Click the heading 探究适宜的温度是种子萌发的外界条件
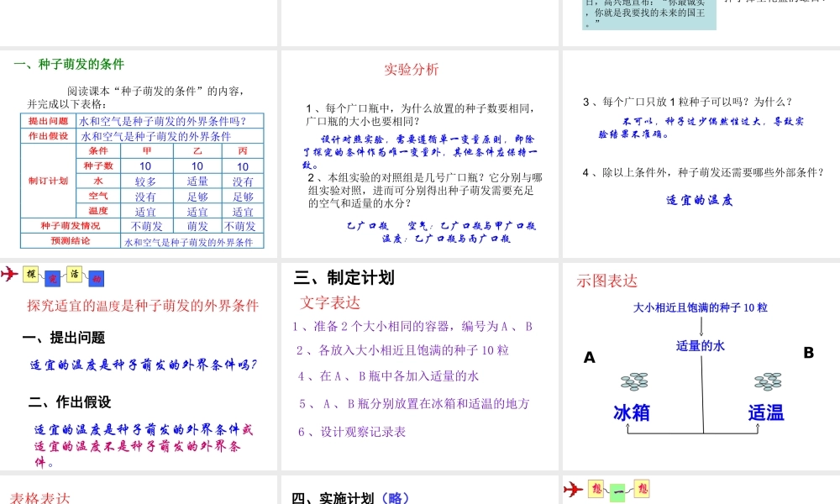Viewport: 840px width, 504px height. 143,305
